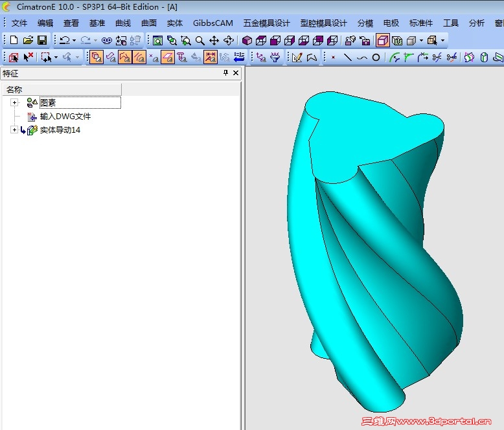Switch to hidden-line wireframe render mode
The height and width of the screenshot is (430, 504).
[x=397, y=41]
